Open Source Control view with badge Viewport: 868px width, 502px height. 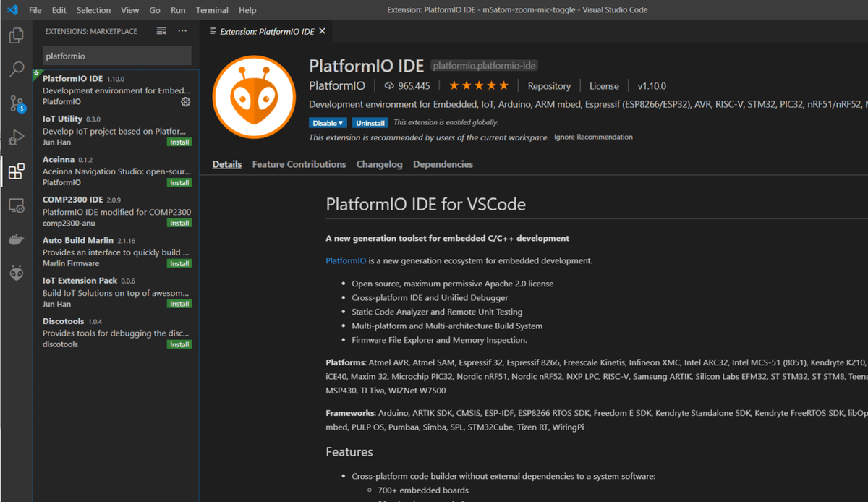(x=16, y=103)
